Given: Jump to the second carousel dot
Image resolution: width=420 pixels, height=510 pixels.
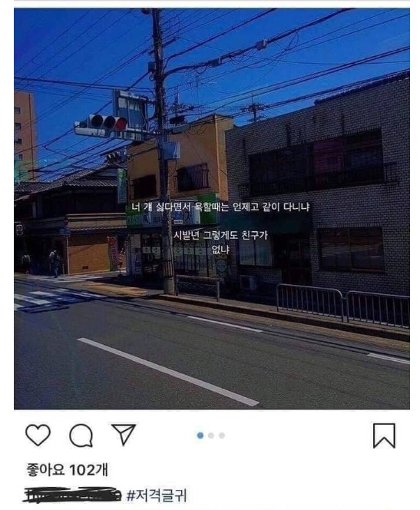Looking at the screenshot, I should pos(211,435).
